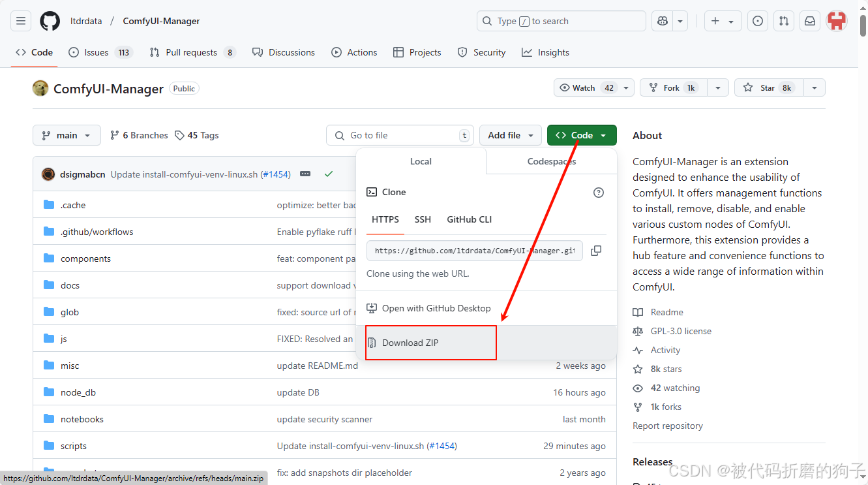Open the docs folder
The width and height of the screenshot is (868, 485).
[x=70, y=285]
